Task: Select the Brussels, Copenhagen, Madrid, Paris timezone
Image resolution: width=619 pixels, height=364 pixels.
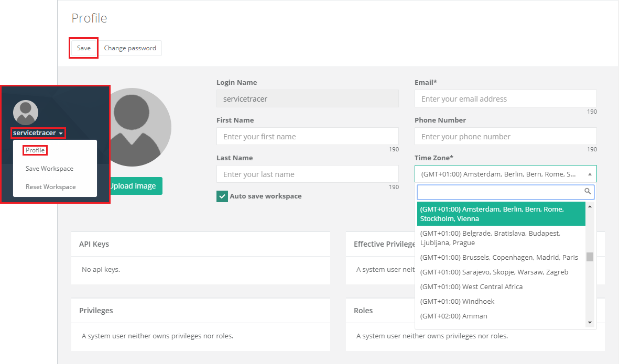Action: click(x=499, y=258)
